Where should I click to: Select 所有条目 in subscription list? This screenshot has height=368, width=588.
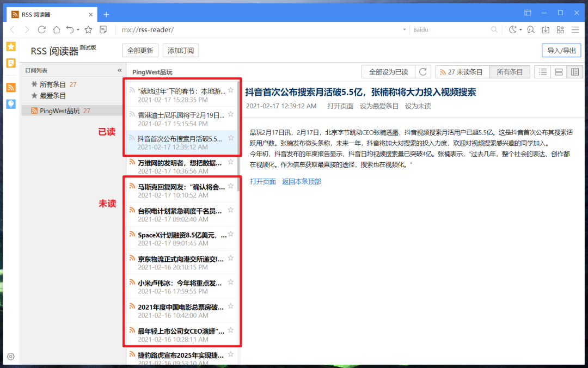(x=52, y=84)
